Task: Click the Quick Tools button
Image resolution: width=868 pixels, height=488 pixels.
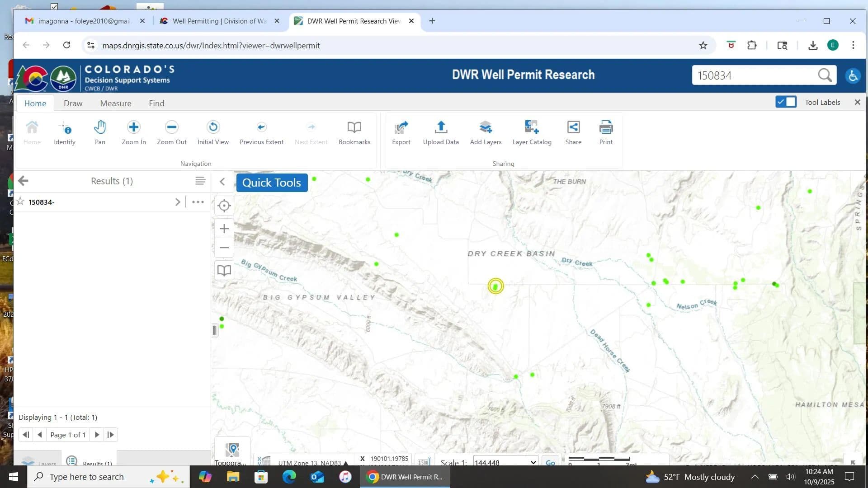Action: (272, 183)
